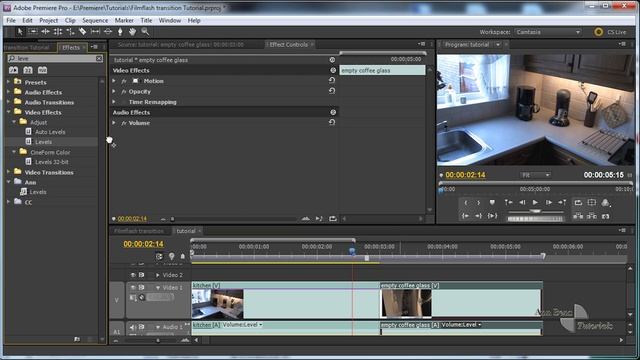Open the Sequence menu
This screenshot has height=360, width=640.
click(95, 20)
